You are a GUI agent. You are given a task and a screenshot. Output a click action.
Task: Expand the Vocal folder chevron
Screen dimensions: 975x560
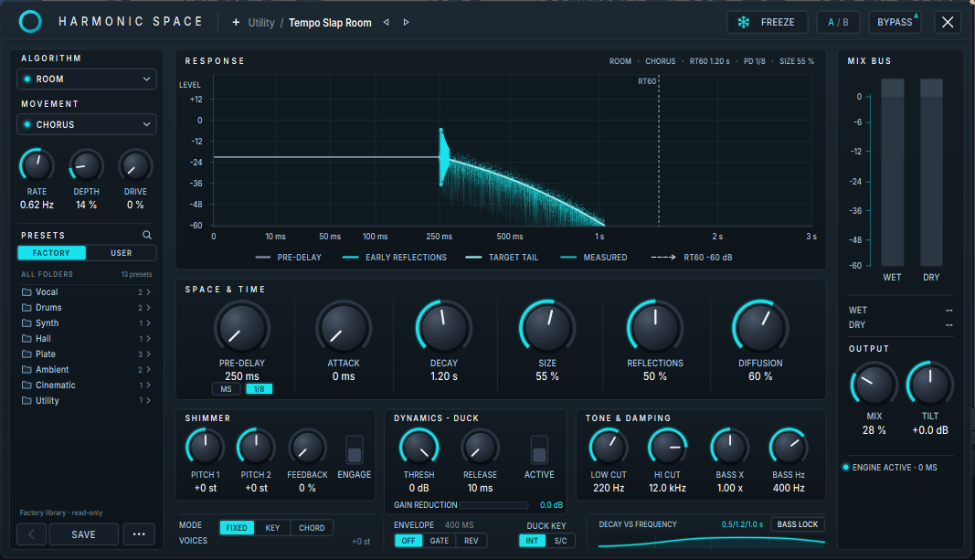(x=148, y=292)
